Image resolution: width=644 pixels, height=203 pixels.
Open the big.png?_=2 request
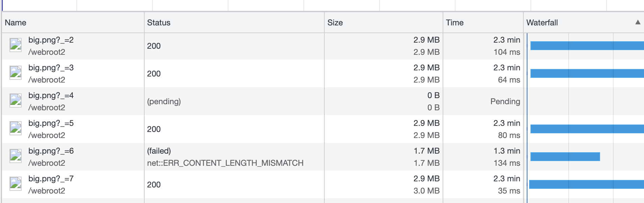pos(51,40)
